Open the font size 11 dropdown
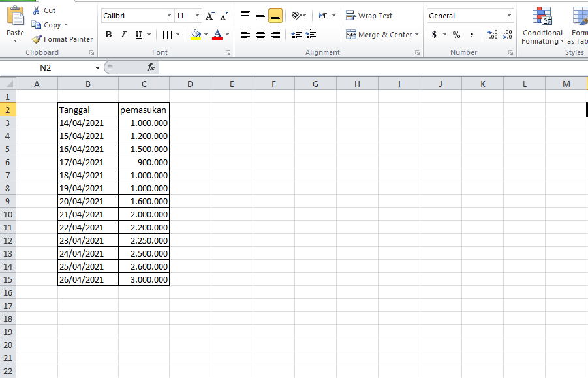 click(x=197, y=16)
